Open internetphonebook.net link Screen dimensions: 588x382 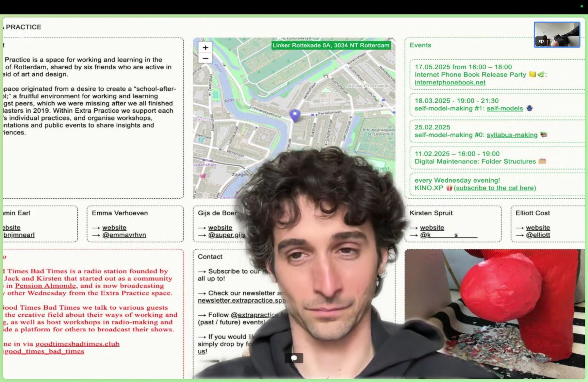[x=450, y=83]
